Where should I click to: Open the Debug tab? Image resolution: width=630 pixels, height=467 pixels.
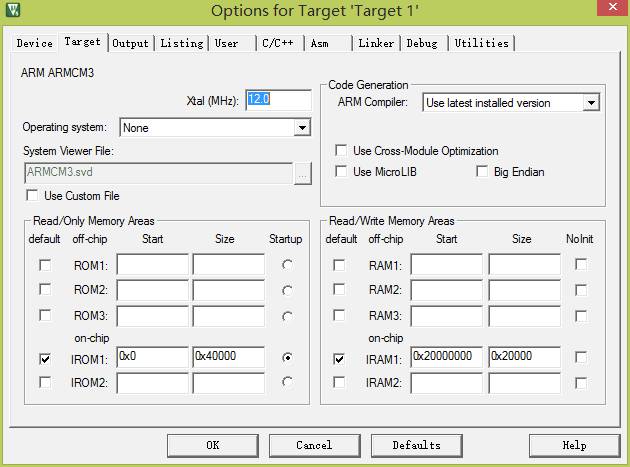coord(422,43)
